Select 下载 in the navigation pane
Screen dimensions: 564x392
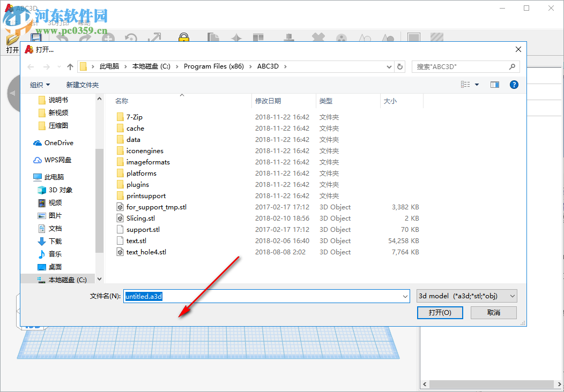click(x=50, y=242)
